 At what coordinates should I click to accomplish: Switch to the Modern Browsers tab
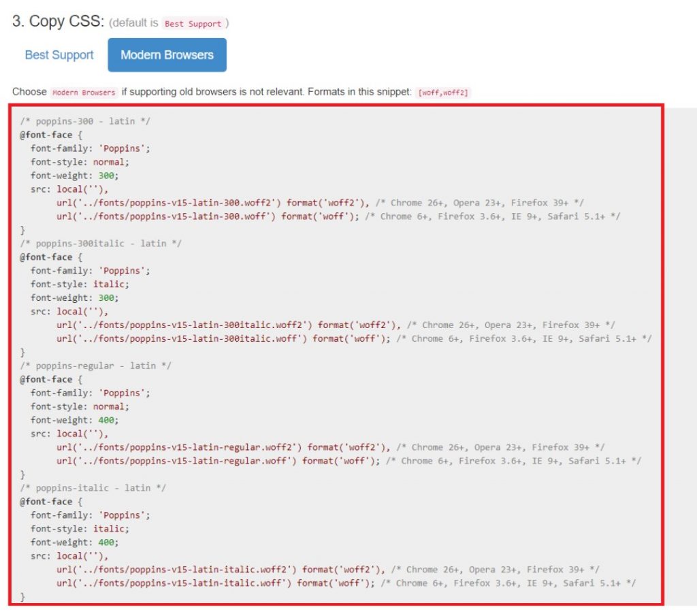pyautogui.click(x=167, y=54)
